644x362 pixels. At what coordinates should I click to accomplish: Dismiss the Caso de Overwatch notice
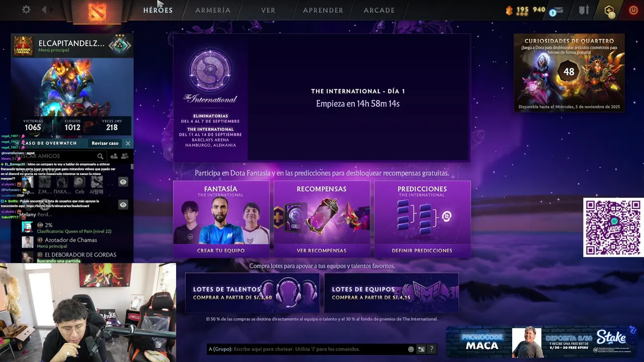coord(128,143)
